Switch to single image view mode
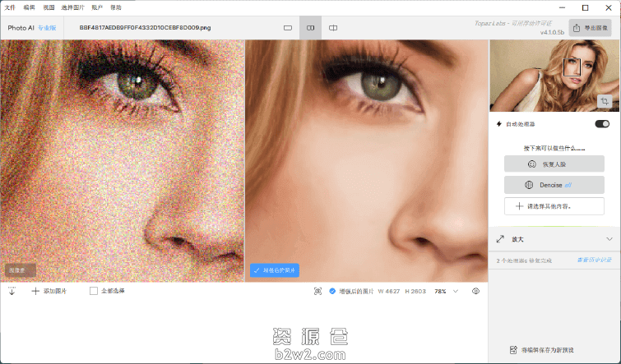 coord(288,28)
